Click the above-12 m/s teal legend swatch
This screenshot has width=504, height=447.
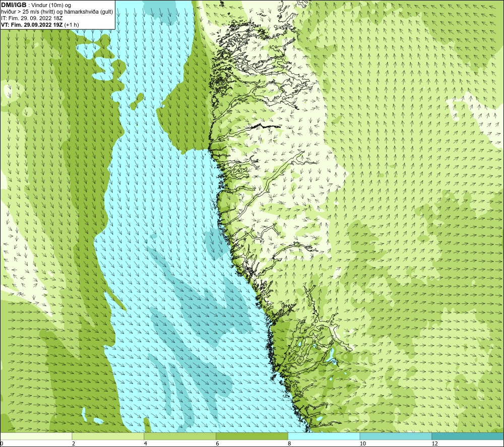pyautogui.click(x=468, y=436)
